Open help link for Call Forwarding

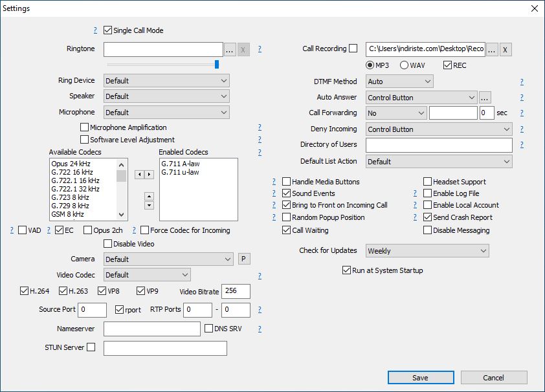(522, 113)
